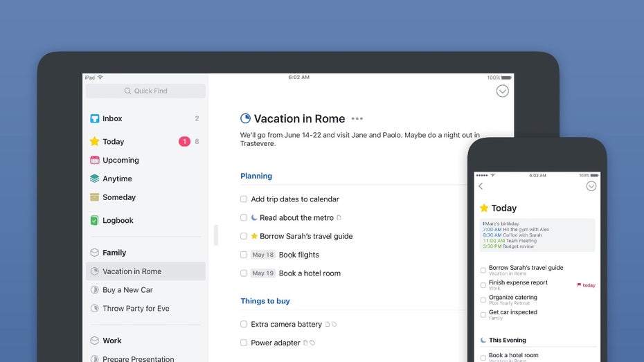Viewport: 644px width, 362px height.
Task: Click the Planning heading
Action: [x=256, y=176]
